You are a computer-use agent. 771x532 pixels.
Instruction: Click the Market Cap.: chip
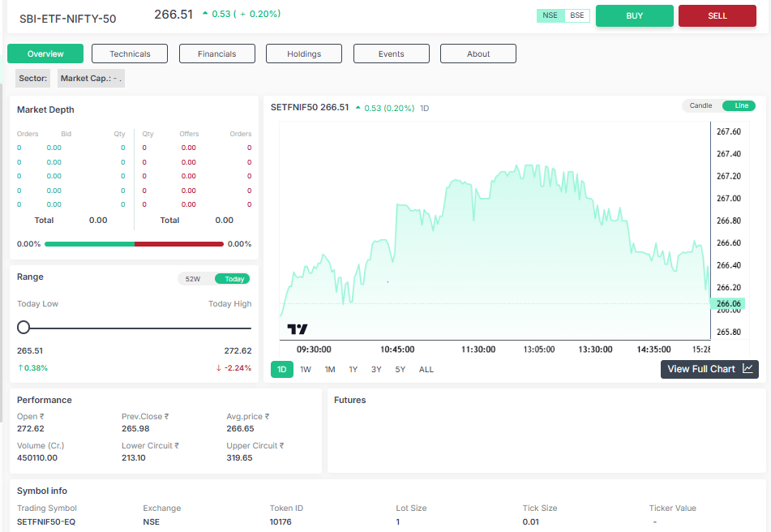click(x=91, y=78)
